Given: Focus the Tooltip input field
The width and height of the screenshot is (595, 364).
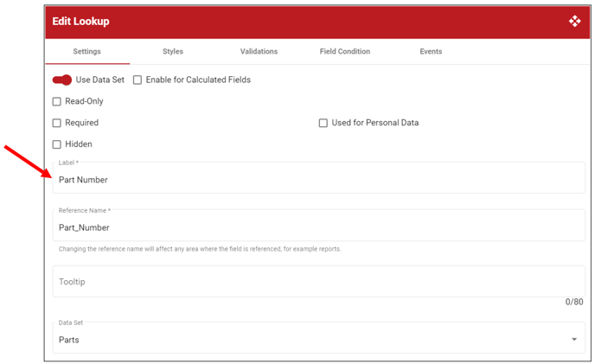Looking at the screenshot, I should click(x=319, y=281).
